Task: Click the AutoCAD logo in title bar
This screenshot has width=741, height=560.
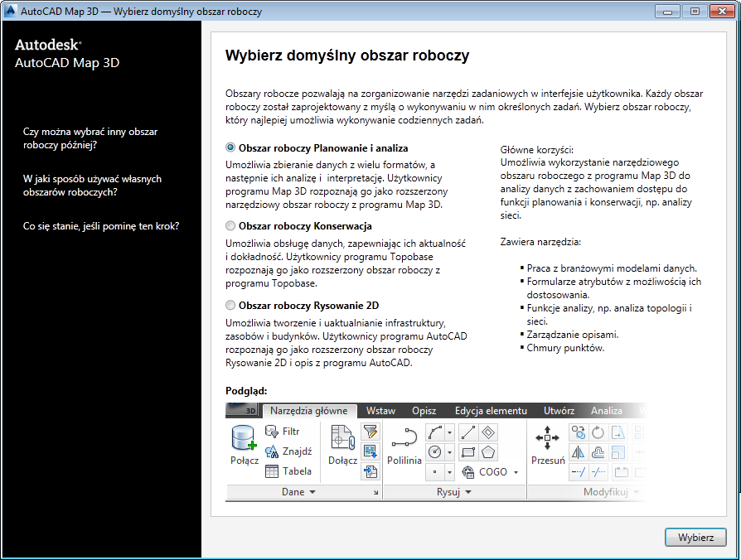Action: pyautogui.click(x=10, y=11)
